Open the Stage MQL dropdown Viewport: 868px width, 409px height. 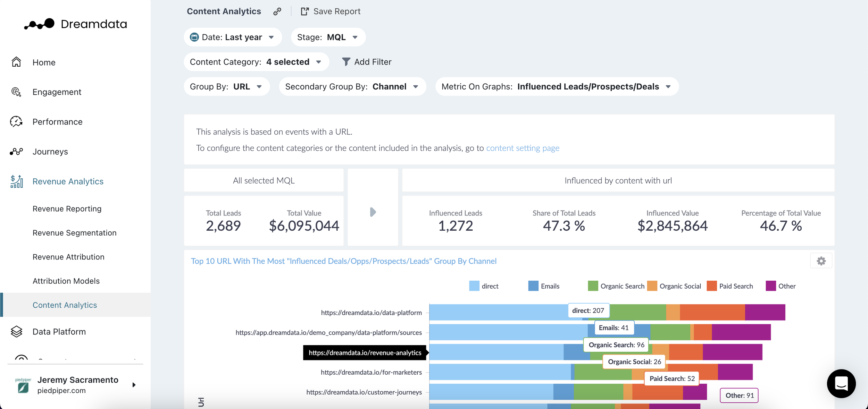tap(328, 37)
